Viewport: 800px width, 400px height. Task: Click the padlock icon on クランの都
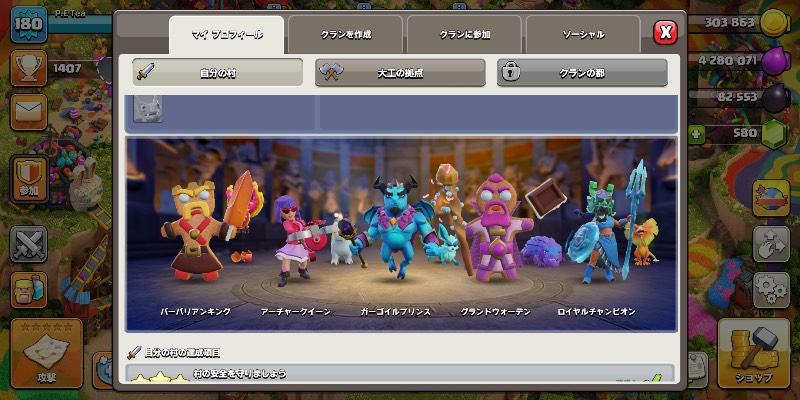point(511,72)
